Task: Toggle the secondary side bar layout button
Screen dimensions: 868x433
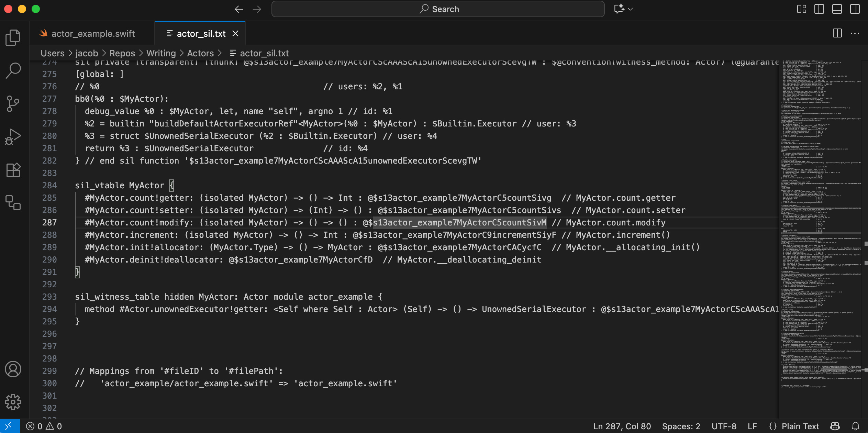Action: click(x=855, y=9)
